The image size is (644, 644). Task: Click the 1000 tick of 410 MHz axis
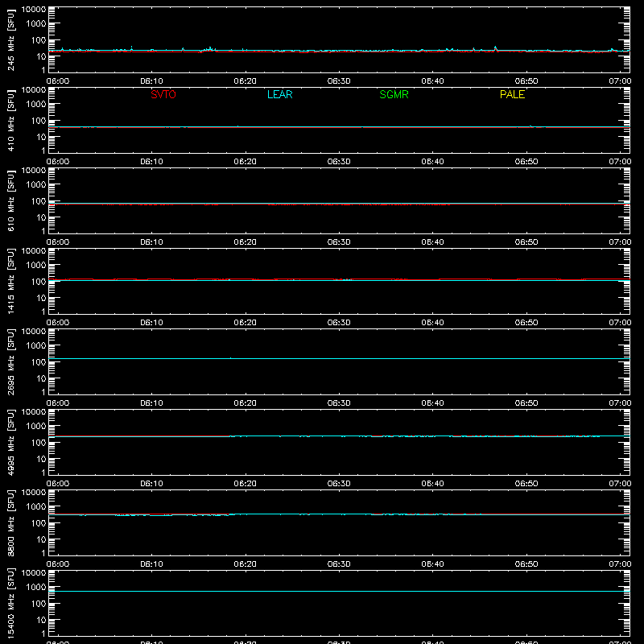36,105
